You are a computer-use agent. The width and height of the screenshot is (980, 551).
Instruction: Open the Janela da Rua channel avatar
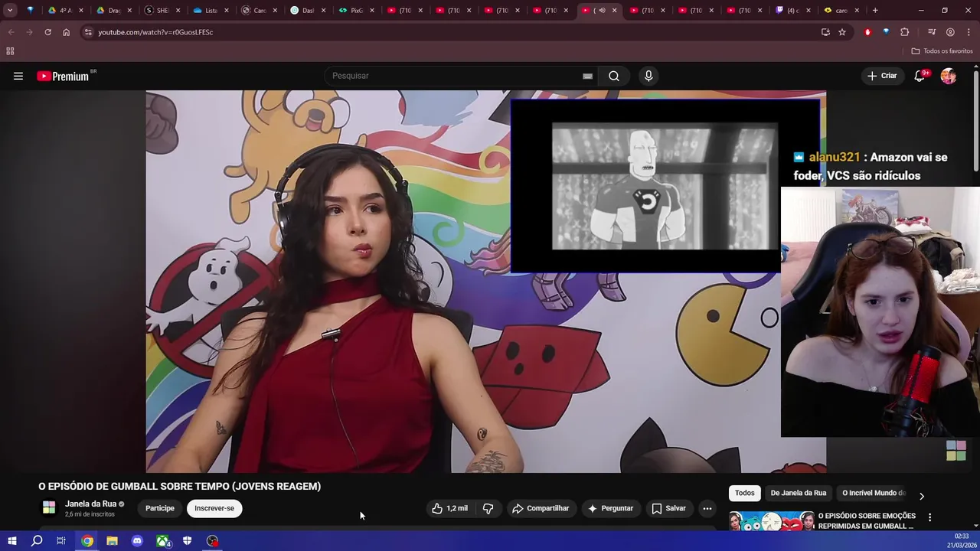point(49,508)
